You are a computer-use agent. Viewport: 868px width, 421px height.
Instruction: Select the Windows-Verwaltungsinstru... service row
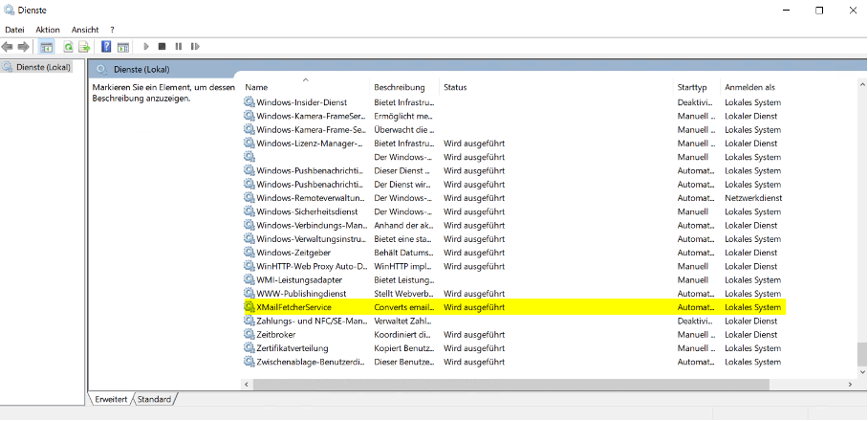point(514,239)
